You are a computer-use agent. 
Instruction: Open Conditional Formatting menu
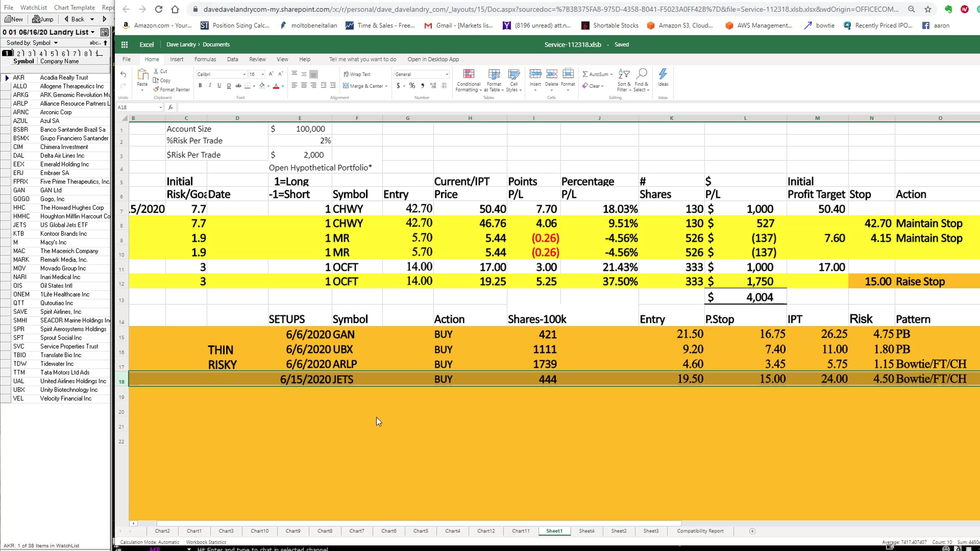(469, 80)
